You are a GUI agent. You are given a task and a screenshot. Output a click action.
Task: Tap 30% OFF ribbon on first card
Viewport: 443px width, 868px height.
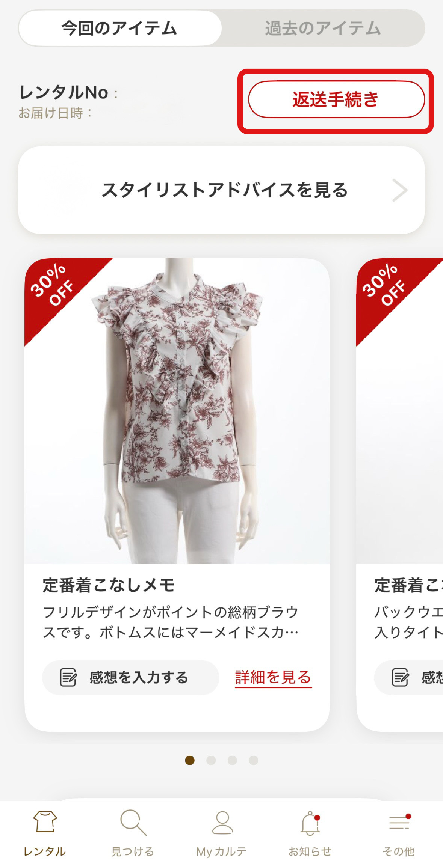tap(53, 286)
